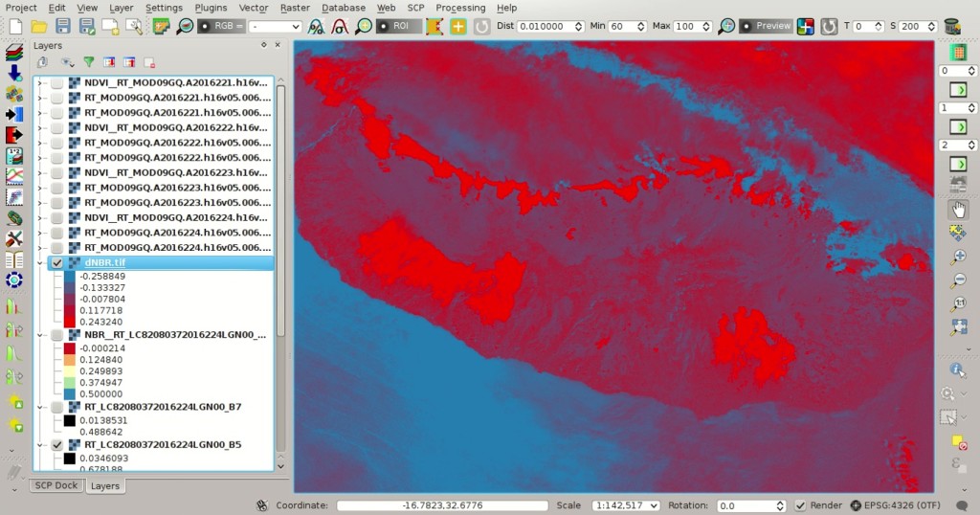Image resolution: width=980 pixels, height=515 pixels.
Task: Click the filter legend funnel icon
Action: coord(89,62)
